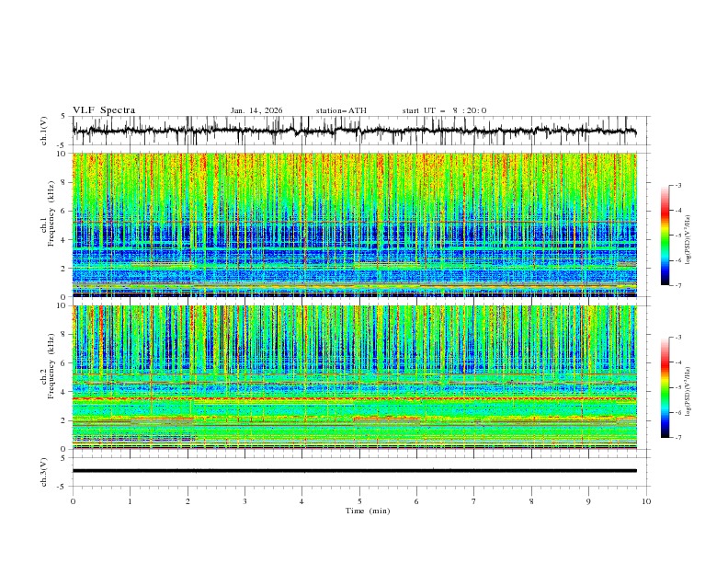Click the ch.2 spectrogram color bar
This screenshot has width=728, height=563.
665,387
